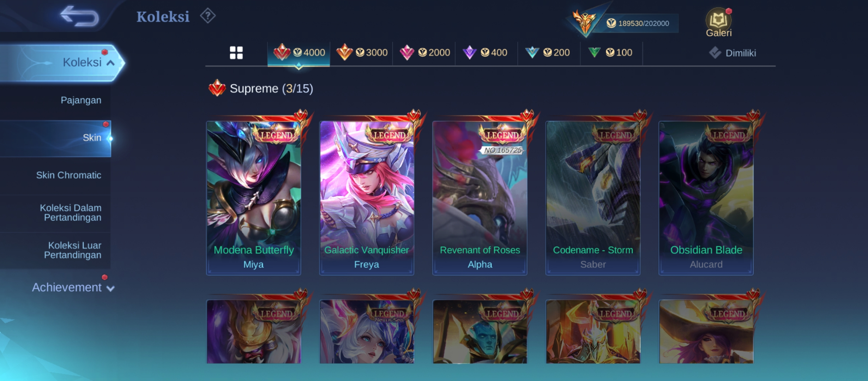Toggle the Dimiliki owned filter

point(733,53)
